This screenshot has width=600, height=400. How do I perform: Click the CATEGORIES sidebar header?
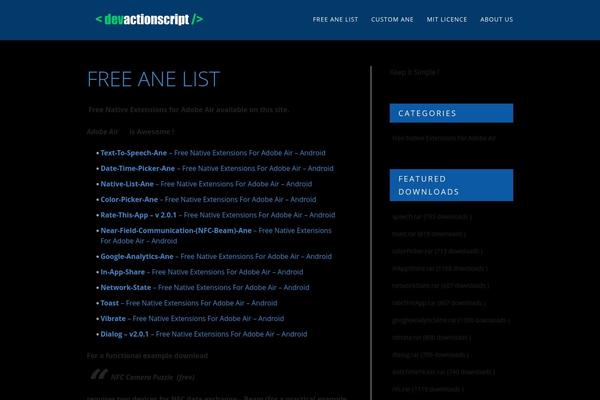tap(451, 113)
